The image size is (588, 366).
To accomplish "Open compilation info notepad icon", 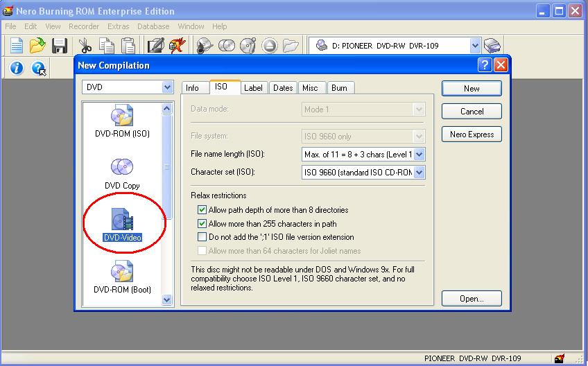I will 155,46.
